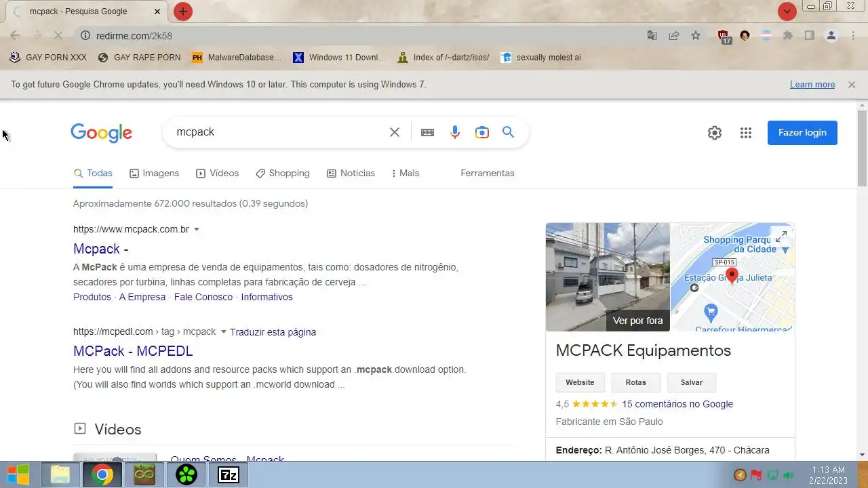Click the extension icon with the 17 badge
The height and width of the screenshot is (488, 868).
click(724, 37)
